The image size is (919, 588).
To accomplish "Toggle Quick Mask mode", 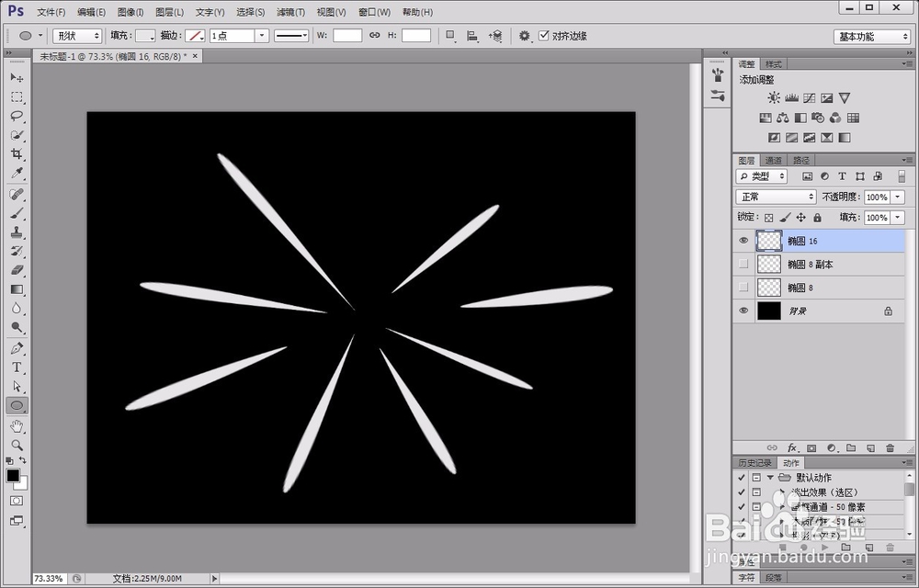I will [17, 502].
